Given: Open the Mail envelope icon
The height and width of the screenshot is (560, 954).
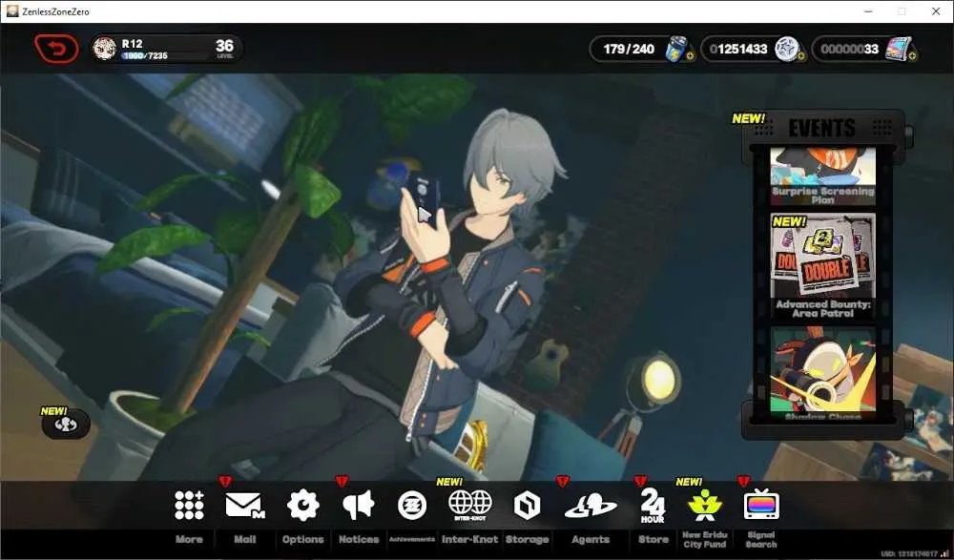Looking at the screenshot, I should point(244,506).
